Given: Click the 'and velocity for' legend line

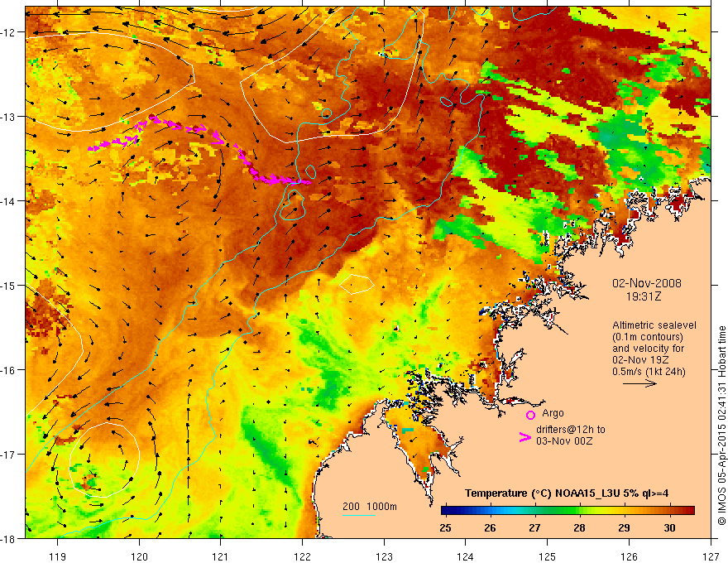Looking at the screenshot, I should point(648,349).
